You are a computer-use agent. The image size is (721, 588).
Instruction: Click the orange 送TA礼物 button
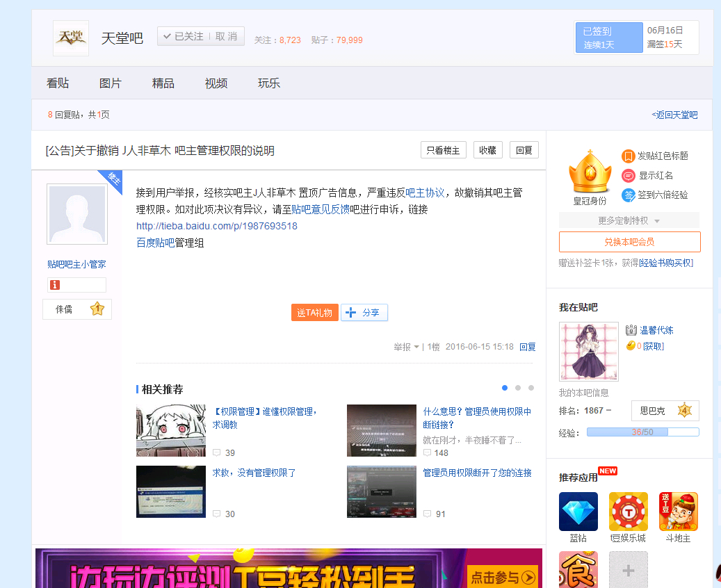pyautogui.click(x=314, y=313)
